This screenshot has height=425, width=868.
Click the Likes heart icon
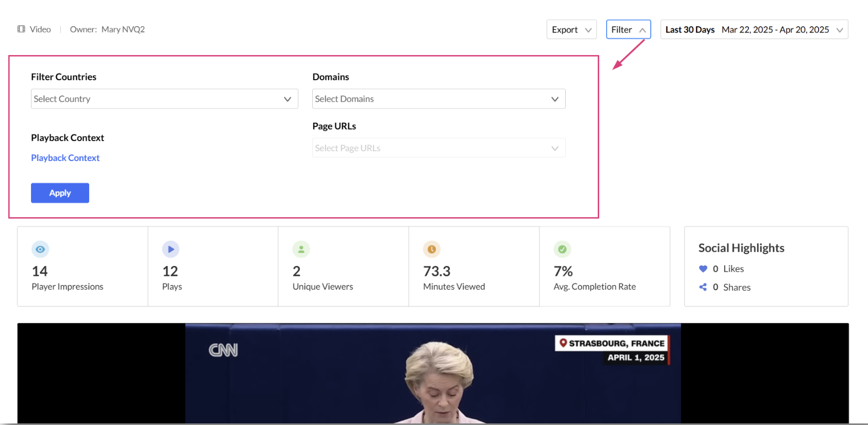click(x=703, y=269)
